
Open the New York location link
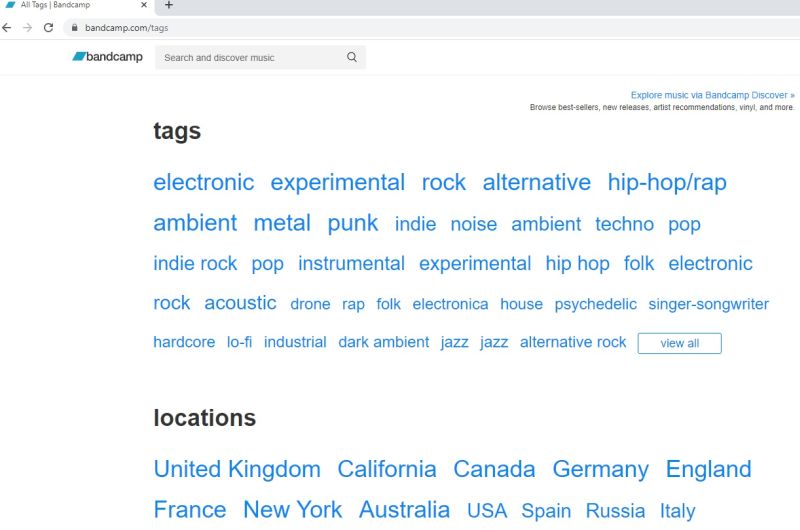pyautogui.click(x=292, y=510)
